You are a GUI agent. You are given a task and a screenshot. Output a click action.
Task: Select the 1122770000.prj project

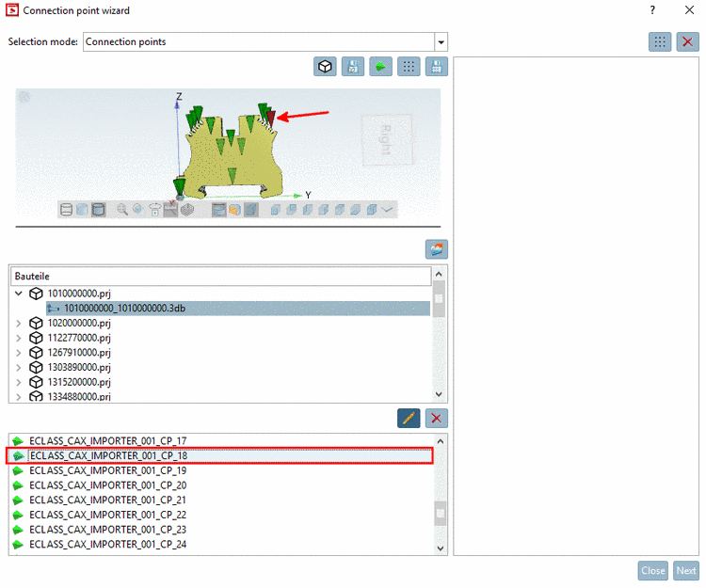[x=79, y=339]
